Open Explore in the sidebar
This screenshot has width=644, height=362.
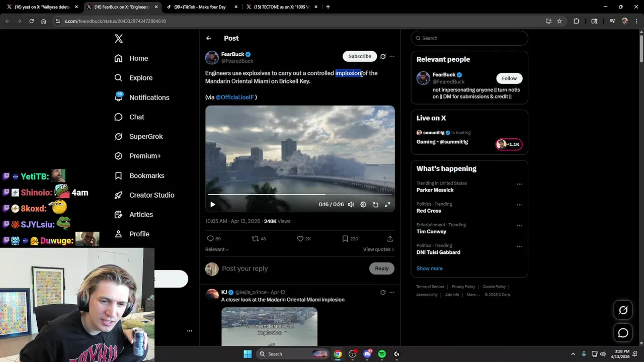tap(133, 78)
